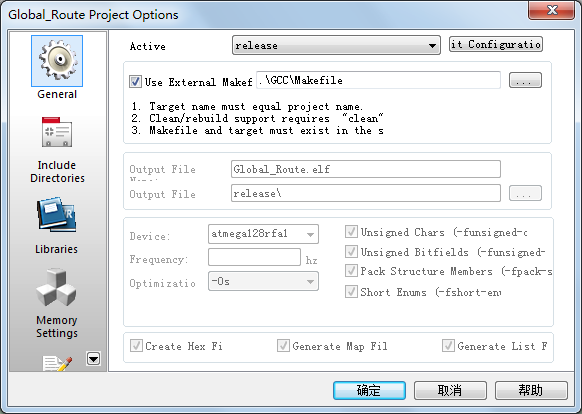Show more sidebar items with down arrow
Image resolution: width=582 pixels, height=414 pixels.
tap(93, 359)
